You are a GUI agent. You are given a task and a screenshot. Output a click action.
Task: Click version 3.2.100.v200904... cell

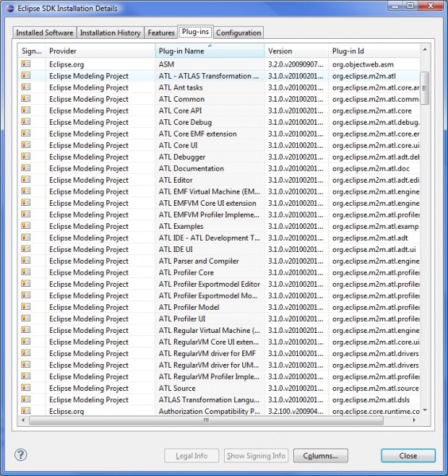(295, 411)
